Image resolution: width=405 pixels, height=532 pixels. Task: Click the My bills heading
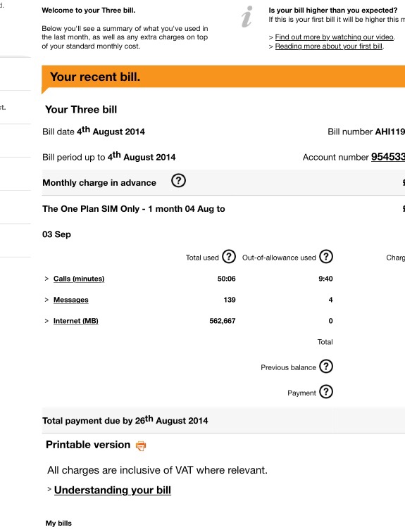tap(58, 523)
